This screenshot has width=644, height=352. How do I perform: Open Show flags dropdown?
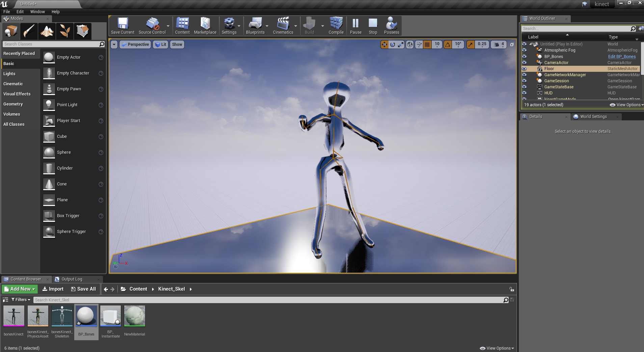pyautogui.click(x=177, y=45)
